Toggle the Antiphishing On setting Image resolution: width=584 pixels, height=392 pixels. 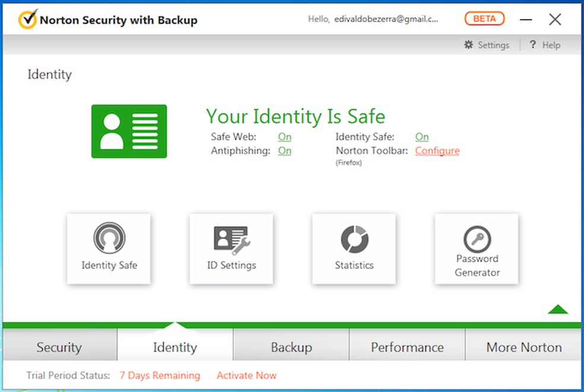coord(285,151)
